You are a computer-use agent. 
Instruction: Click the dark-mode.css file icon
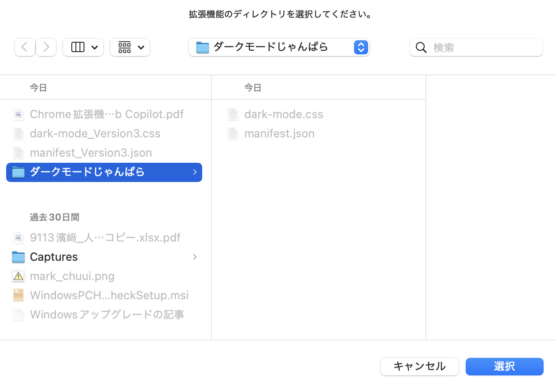click(233, 115)
